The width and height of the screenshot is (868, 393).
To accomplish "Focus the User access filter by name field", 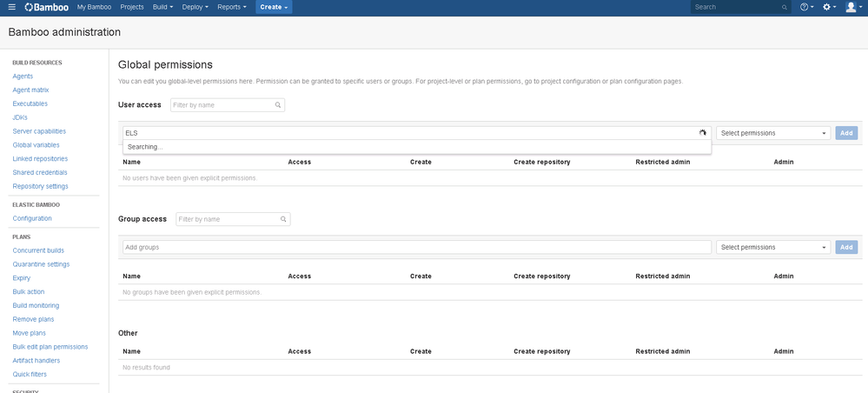I will coord(228,105).
